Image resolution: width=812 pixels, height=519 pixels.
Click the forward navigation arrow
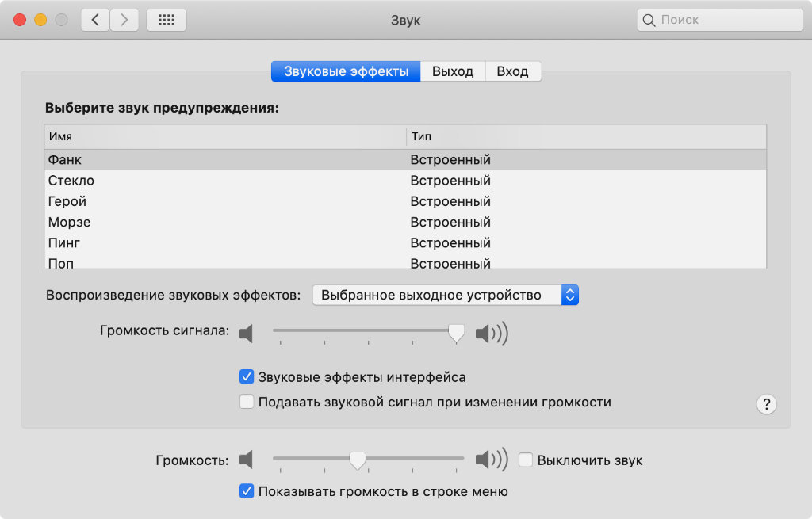(x=124, y=20)
